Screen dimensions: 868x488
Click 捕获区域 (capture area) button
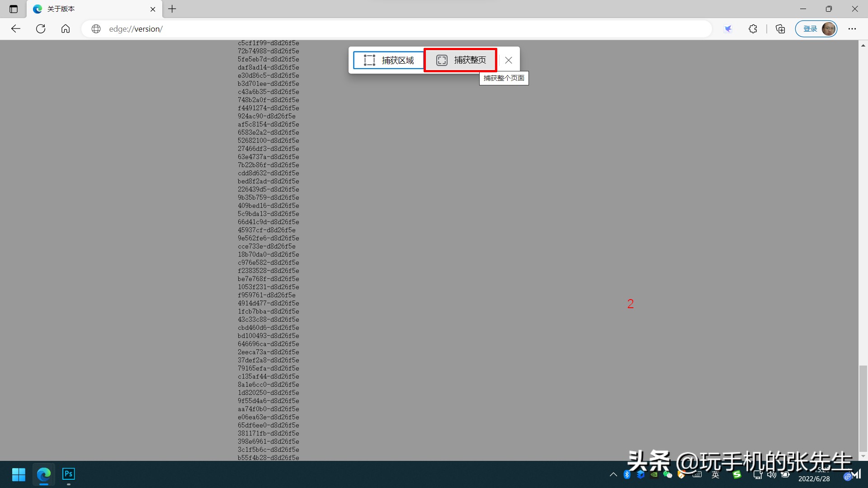click(388, 60)
